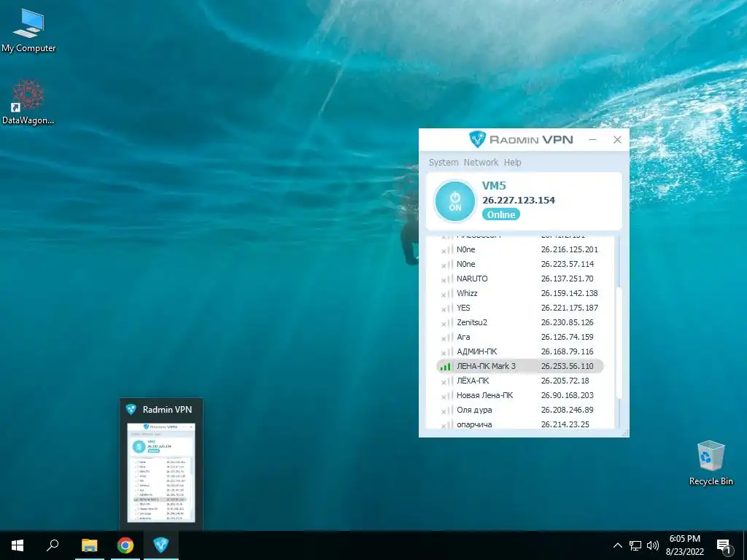747x560 pixels.
Task: Click the IP address 26.227.123.154
Action: (x=519, y=200)
